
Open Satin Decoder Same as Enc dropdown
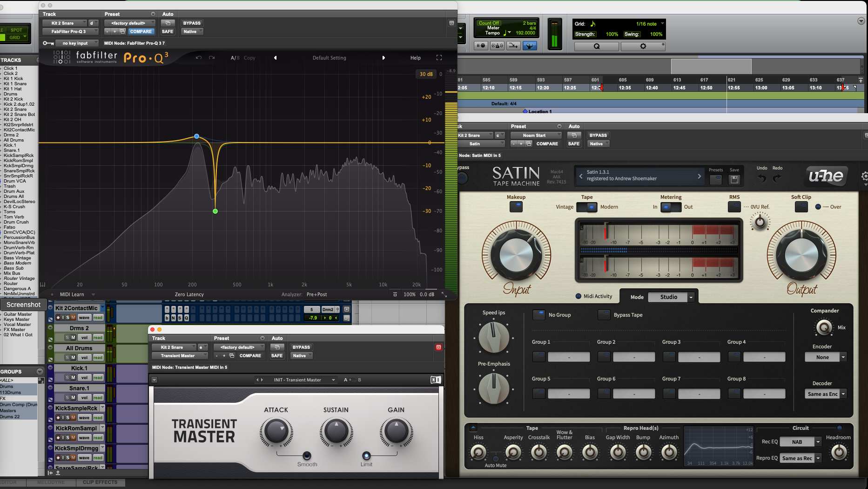pyautogui.click(x=826, y=394)
